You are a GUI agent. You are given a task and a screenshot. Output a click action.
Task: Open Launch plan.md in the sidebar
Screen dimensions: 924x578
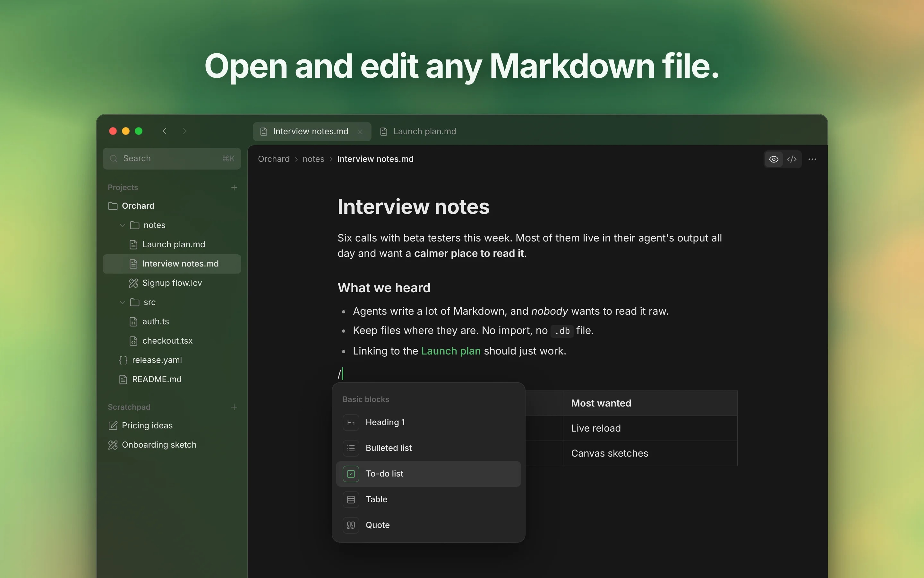172,244
